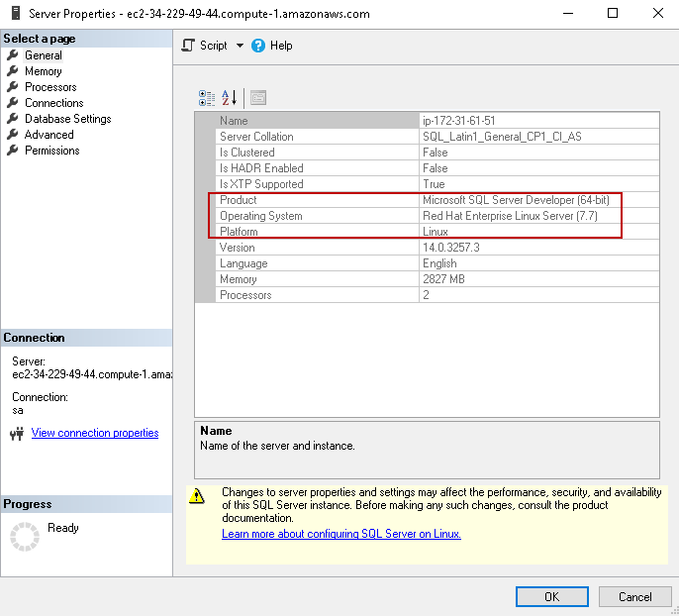Click the OK button

[551, 596]
